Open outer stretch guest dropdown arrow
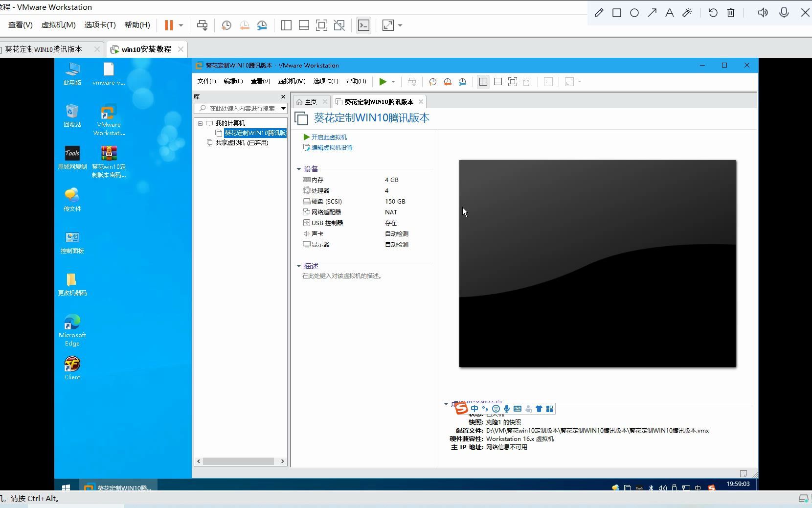Screen dimensions: 812x508 tap(400, 25)
